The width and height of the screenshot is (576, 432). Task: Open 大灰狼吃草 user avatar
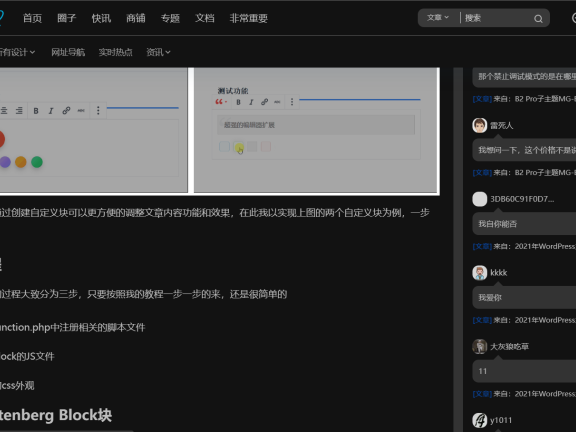(480, 346)
